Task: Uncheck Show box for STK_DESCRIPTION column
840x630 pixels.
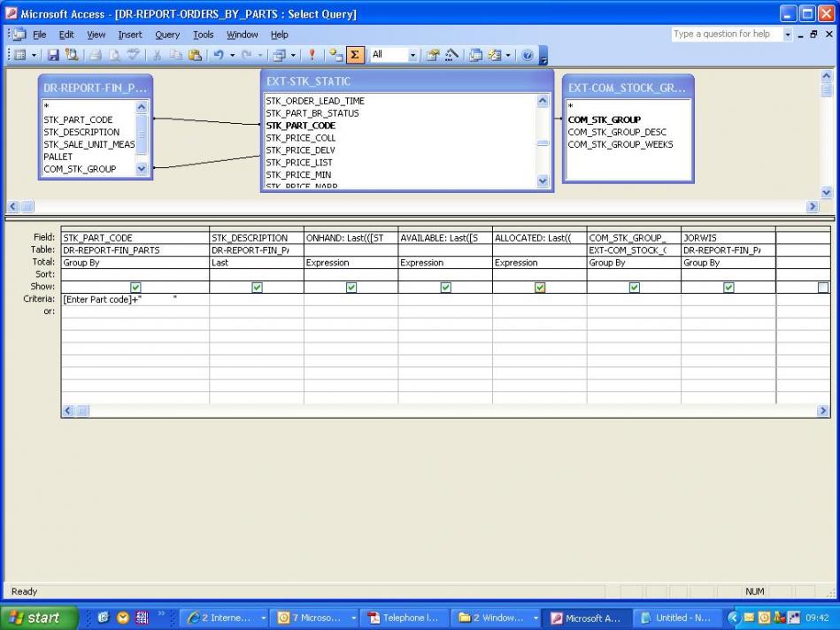Action: pyautogui.click(x=257, y=288)
